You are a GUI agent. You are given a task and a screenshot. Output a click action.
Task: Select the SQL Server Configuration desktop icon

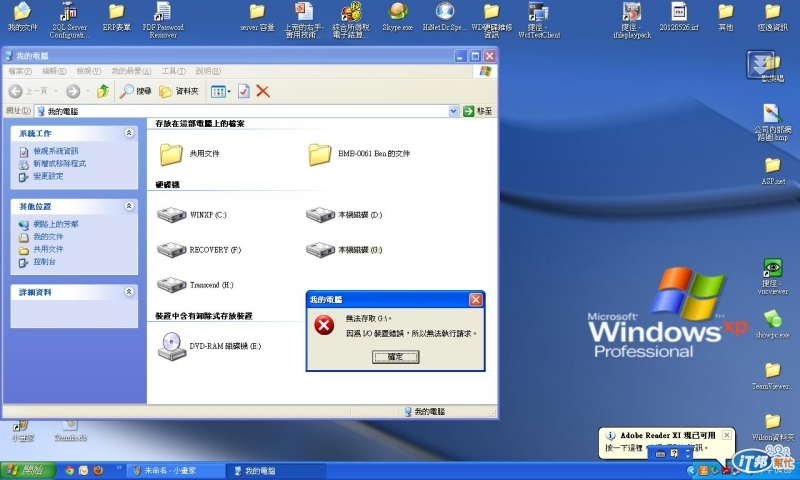[69, 20]
